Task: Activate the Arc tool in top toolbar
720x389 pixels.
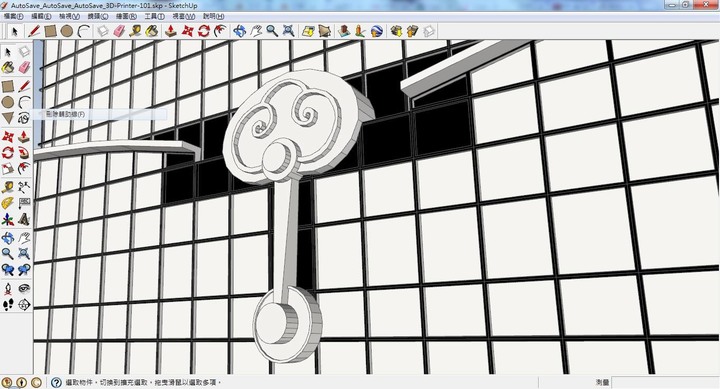Action: tap(84, 31)
